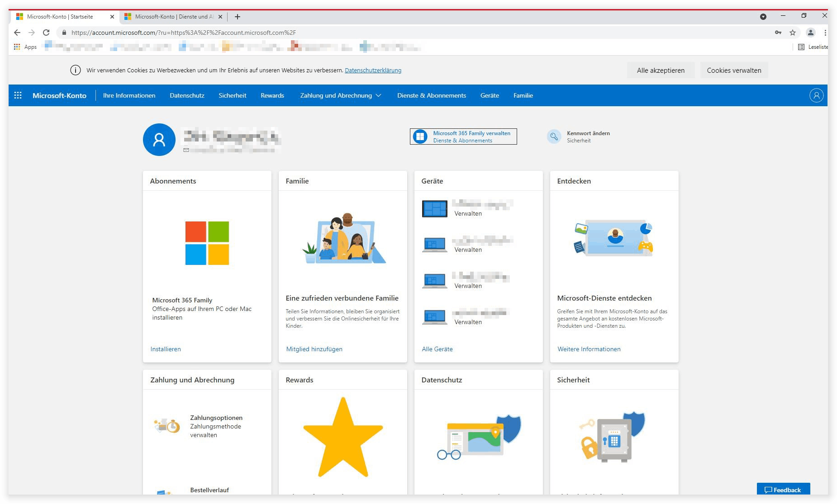Viewport: 837px width, 504px height.
Task: Click Verwalten for the first device
Action: pos(468,213)
